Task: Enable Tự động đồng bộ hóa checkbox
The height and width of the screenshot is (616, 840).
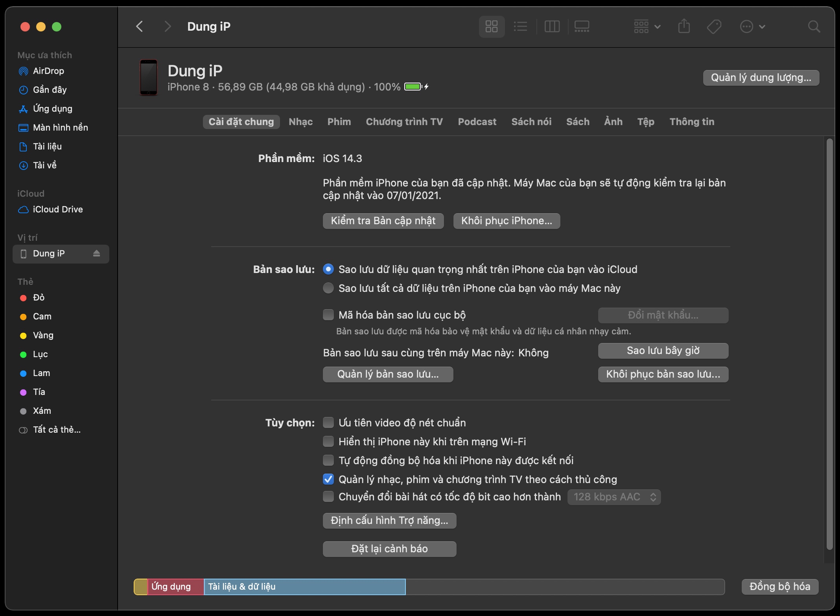Action: pyautogui.click(x=328, y=461)
